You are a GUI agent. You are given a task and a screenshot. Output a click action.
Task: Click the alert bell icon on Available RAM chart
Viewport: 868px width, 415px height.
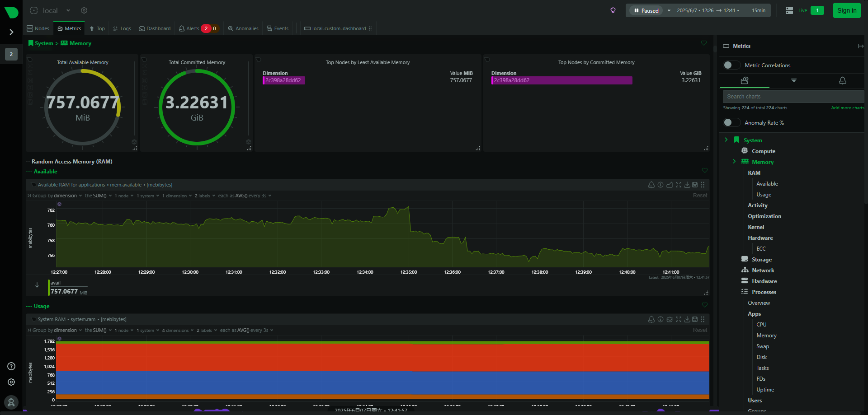[x=651, y=185]
